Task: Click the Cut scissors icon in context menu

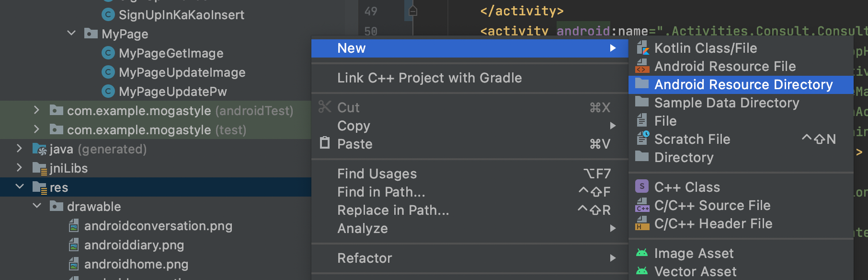Action: tap(325, 107)
